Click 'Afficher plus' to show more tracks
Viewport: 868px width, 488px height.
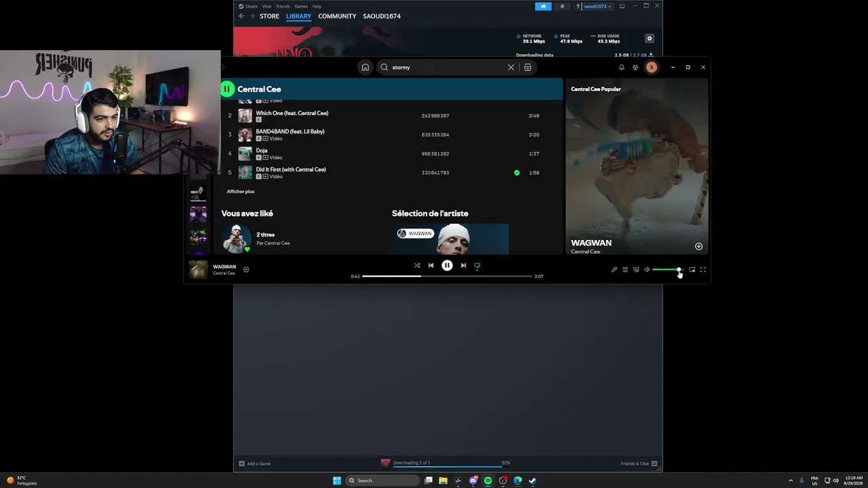pos(241,192)
